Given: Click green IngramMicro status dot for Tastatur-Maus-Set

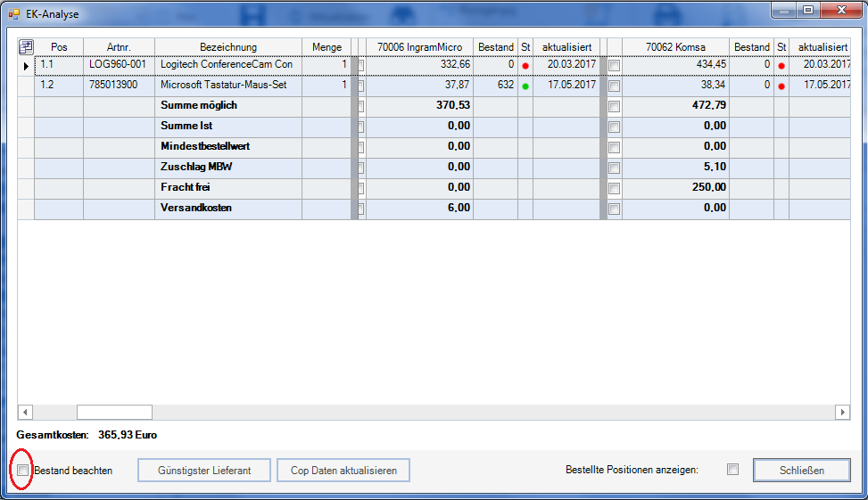Looking at the screenshot, I should [525, 86].
